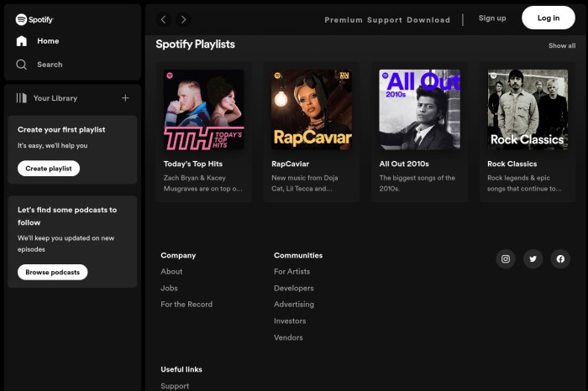Click the Sign up button
This screenshot has width=588, height=391.
point(492,18)
